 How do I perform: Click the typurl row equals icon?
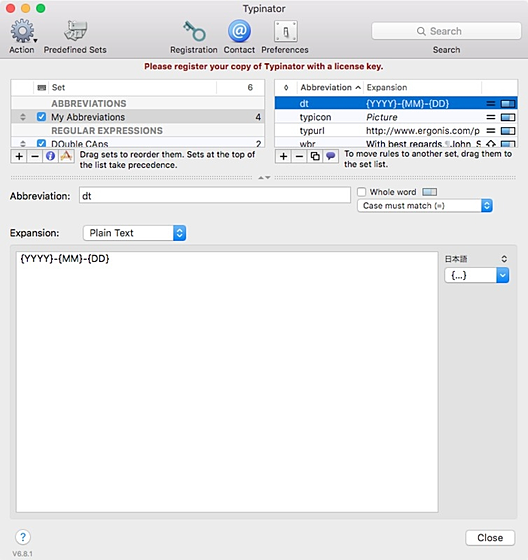click(x=491, y=131)
